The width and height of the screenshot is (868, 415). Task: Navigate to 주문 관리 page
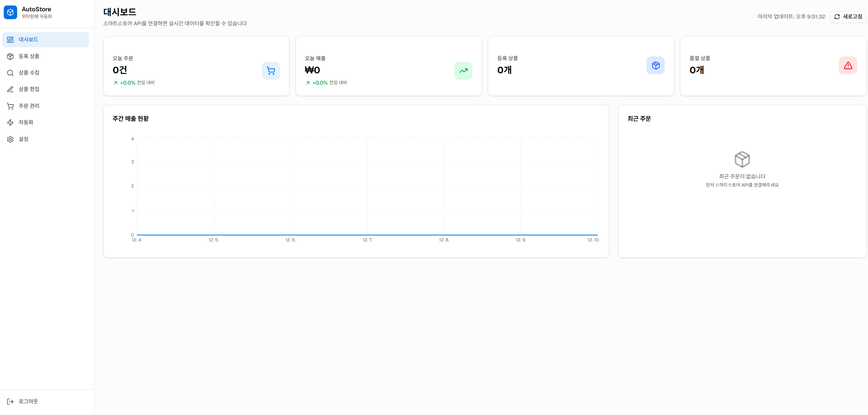tap(29, 106)
